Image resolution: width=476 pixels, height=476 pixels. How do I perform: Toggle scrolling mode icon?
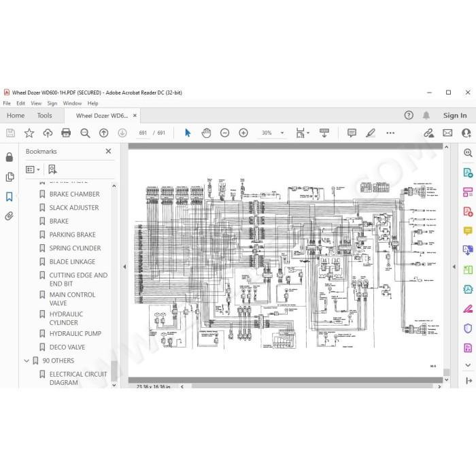point(324,133)
